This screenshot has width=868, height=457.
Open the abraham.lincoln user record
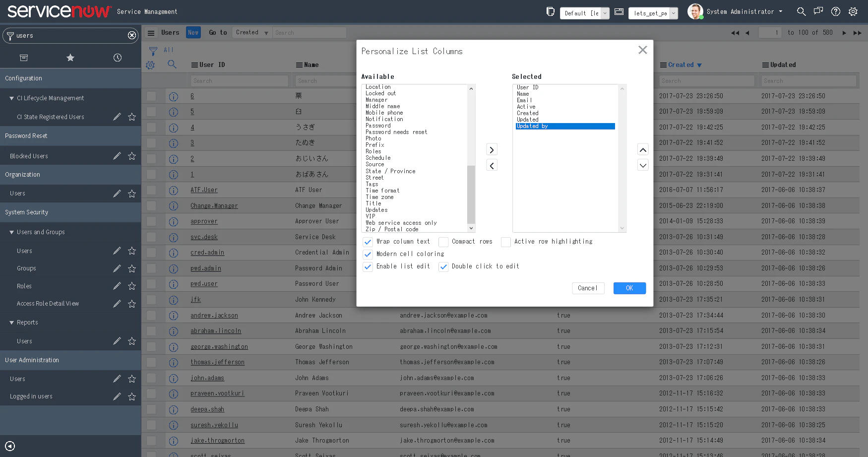click(216, 331)
